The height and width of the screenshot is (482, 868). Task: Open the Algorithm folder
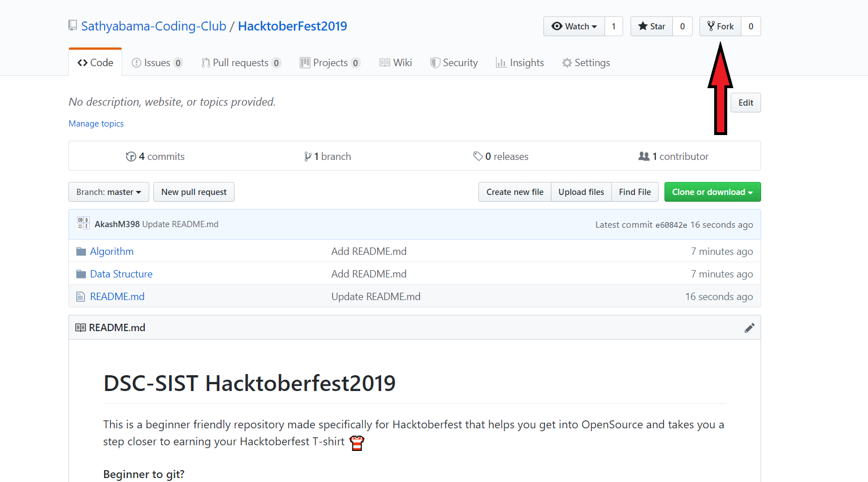pyautogui.click(x=112, y=251)
